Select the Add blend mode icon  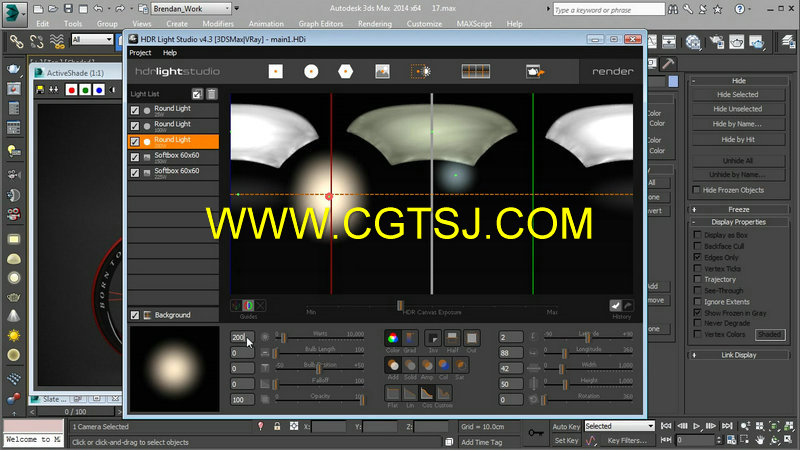393,365
